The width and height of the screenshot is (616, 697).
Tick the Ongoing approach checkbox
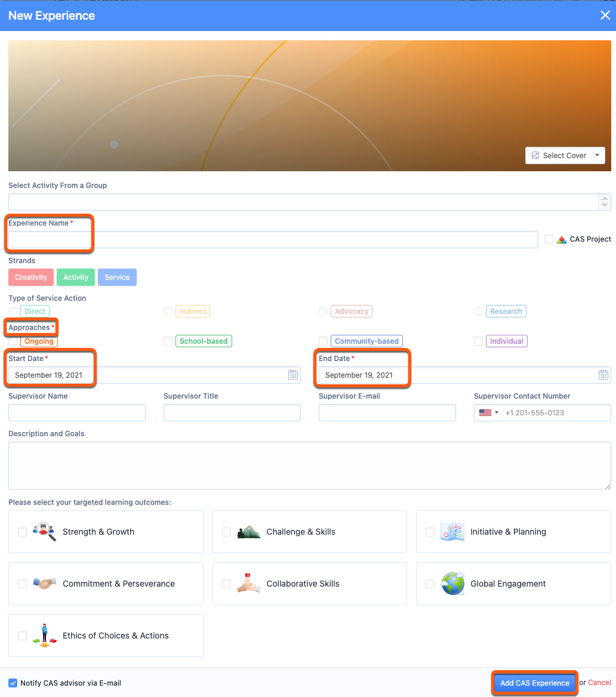(13, 341)
